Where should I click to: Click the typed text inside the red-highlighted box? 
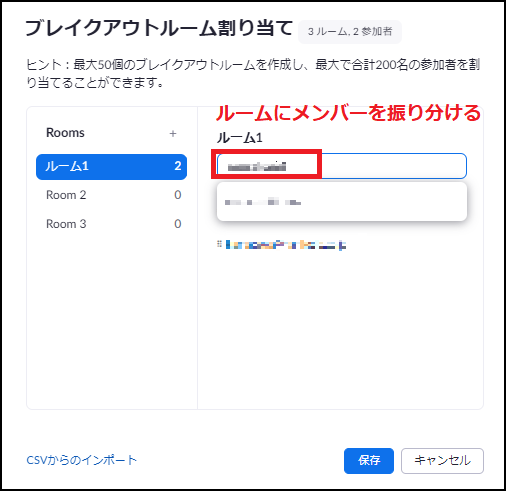click(257, 166)
